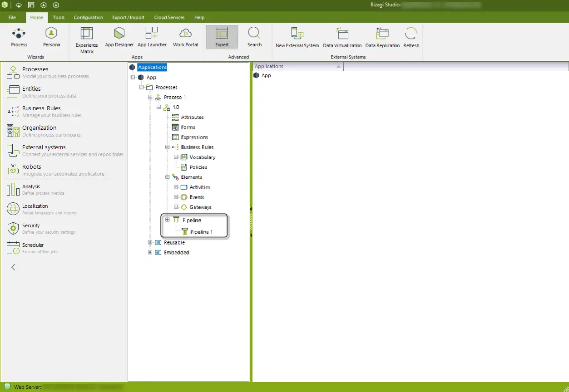Expand the Vocabulary node
The image size is (569, 392).
[x=176, y=157]
